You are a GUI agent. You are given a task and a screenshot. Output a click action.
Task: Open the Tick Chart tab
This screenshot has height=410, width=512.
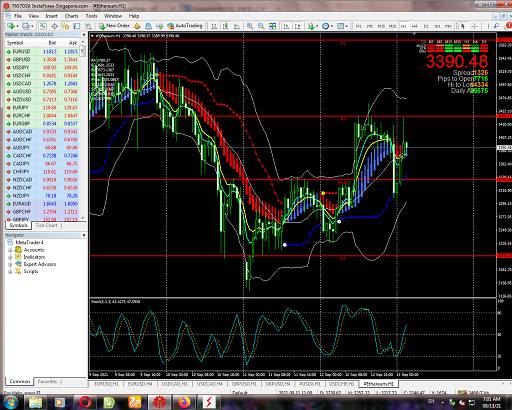coord(46,226)
